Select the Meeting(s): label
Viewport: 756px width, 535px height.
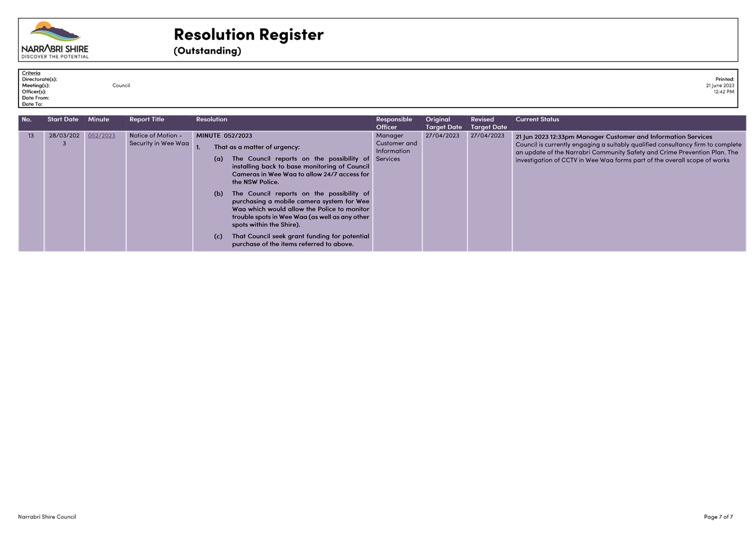[36, 85]
